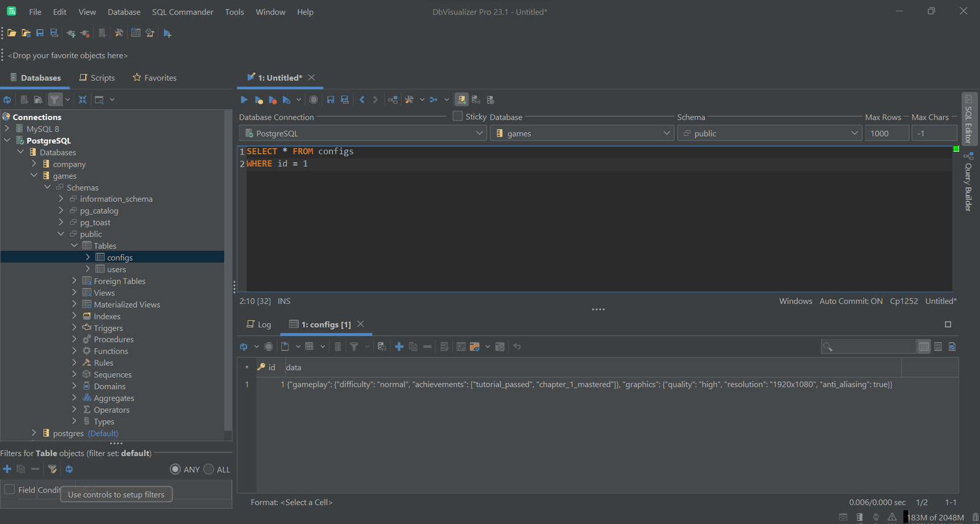Click the stop execution icon in SQL editor toolbar
The height and width of the screenshot is (524, 980).
pos(314,99)
